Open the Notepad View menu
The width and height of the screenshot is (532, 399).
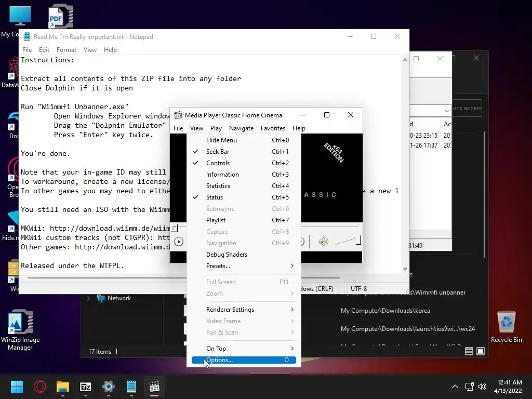point(90,50)
